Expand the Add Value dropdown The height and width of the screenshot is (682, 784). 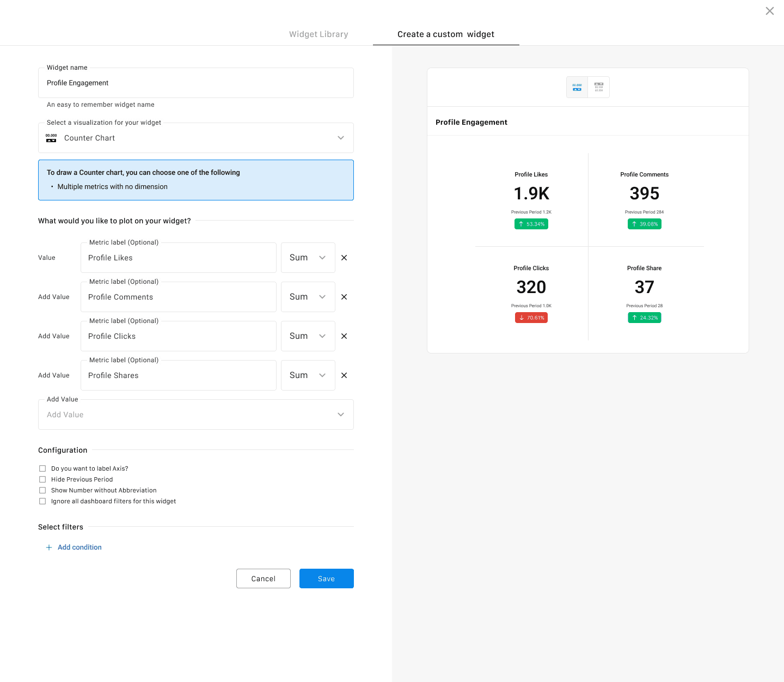(x=196, y=415)
